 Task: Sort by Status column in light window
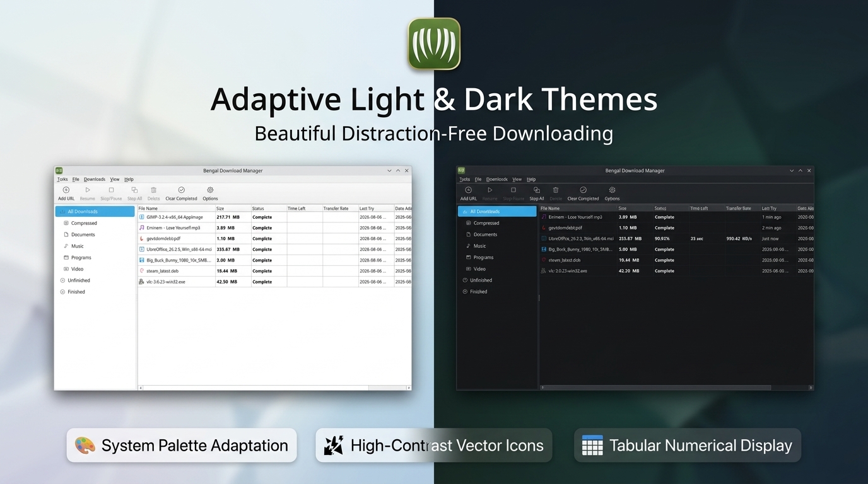(x=269, y=209)
